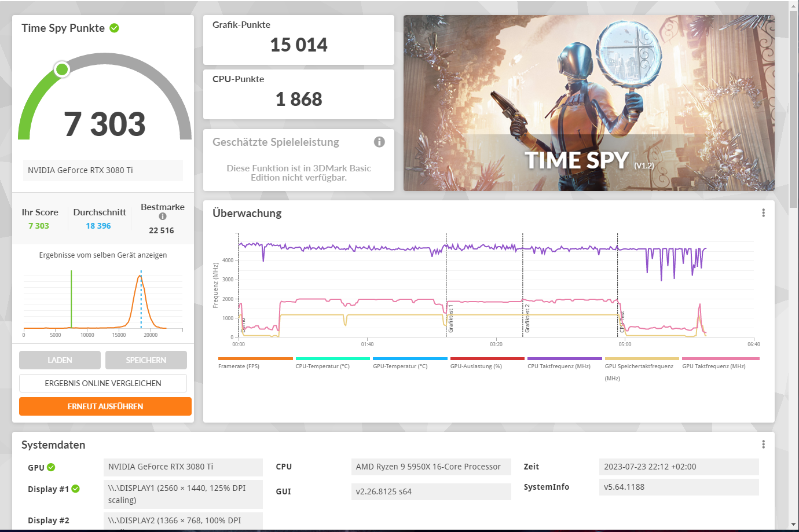Toggle pink GPU Taktfrequenz (MHz) legend entry
The height and width of the screenshot is (532, 799).
(720, 363)
